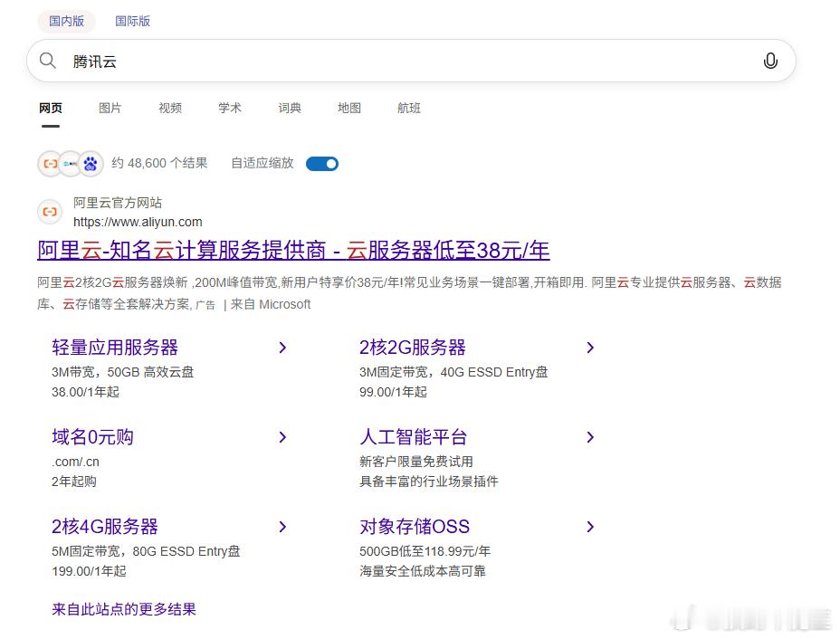The width and height of the screenshot is (840, 639).
Task: Click 来自此站点的更多结果 link
Action: pyautogui.click(x=124, y=609)
